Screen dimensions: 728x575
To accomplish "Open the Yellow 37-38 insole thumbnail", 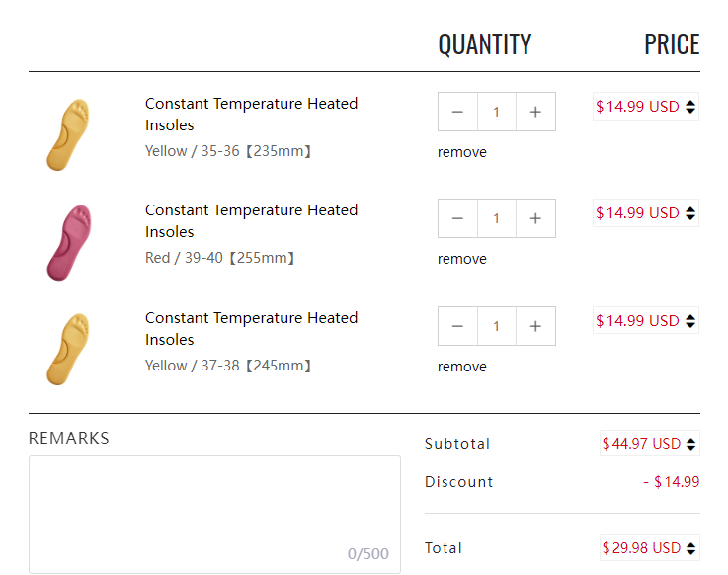I will pos(68,349).
